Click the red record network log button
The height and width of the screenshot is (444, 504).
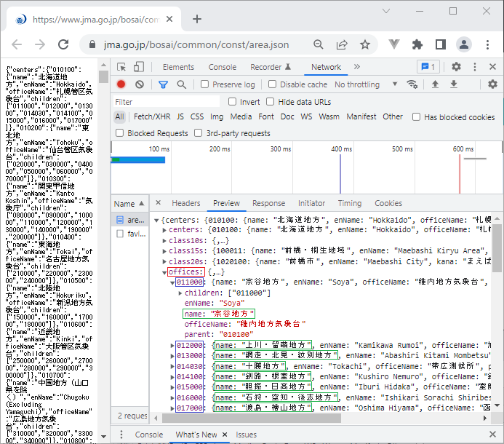pos(121,84)
